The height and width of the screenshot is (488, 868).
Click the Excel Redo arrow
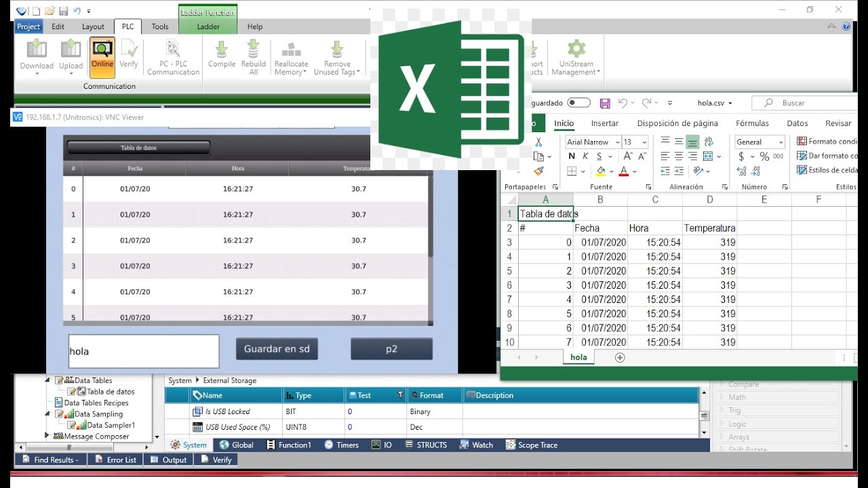click(x=647, y=103)
